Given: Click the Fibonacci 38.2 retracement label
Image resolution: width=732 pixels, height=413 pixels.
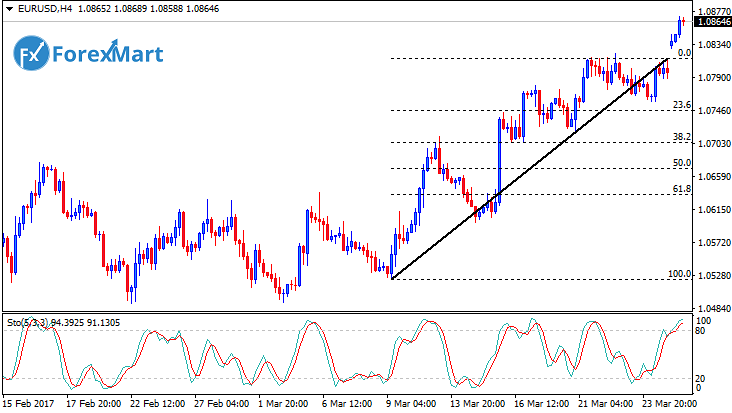Looking at the screenshot, I should pyautogui.click(x=682, y=137).
